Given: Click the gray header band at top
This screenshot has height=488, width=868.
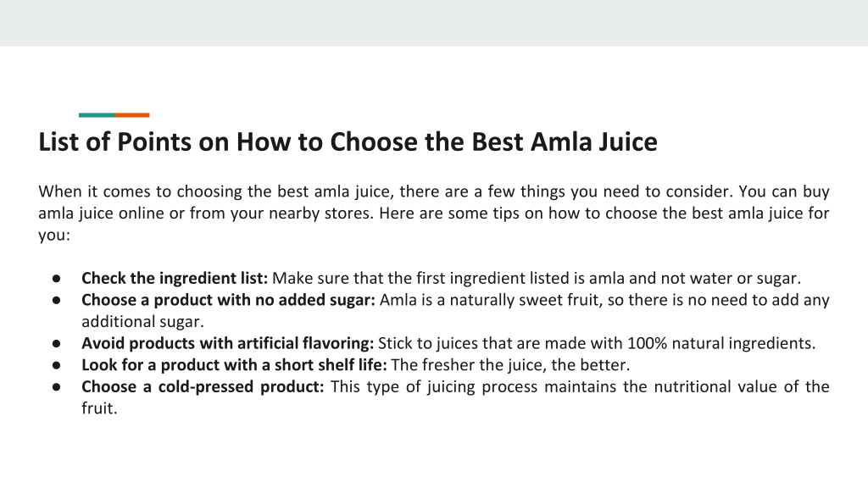Looking at the screenshot, I should pyautogui.click(x=434, y=23).
